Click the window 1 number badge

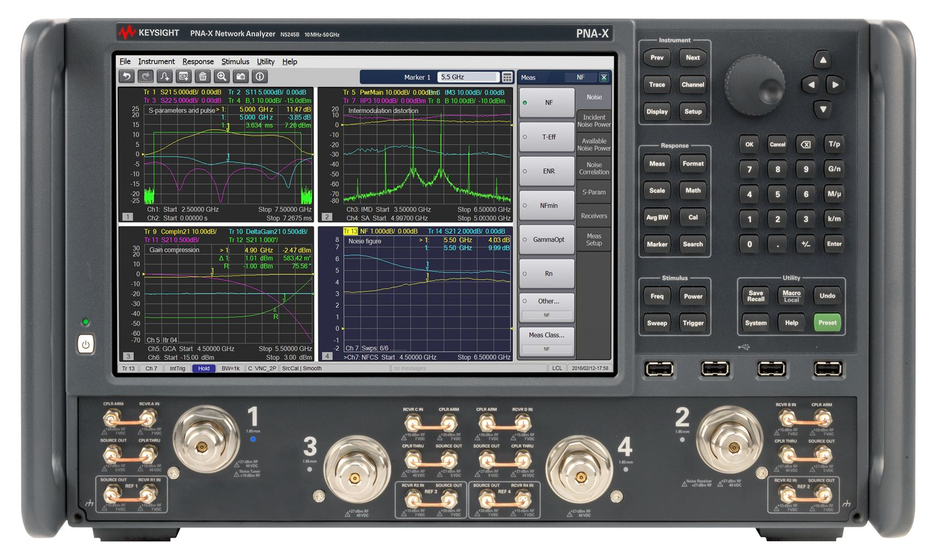[127, 217]
